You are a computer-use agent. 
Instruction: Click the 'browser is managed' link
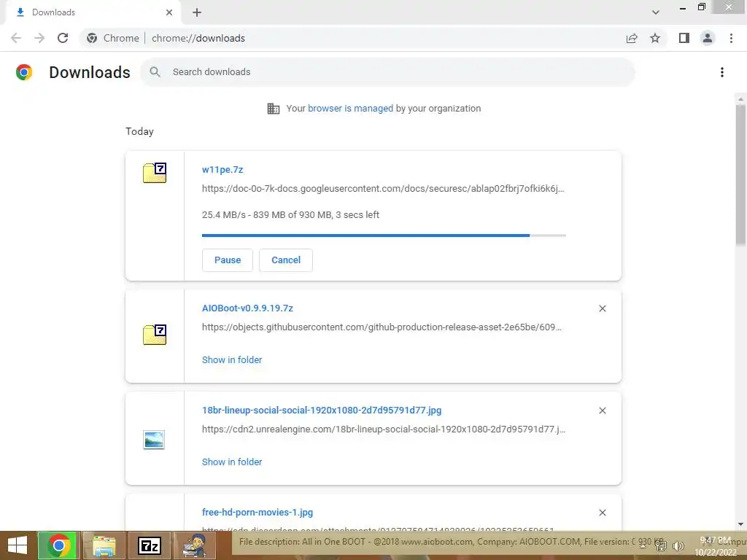point(350,108)
